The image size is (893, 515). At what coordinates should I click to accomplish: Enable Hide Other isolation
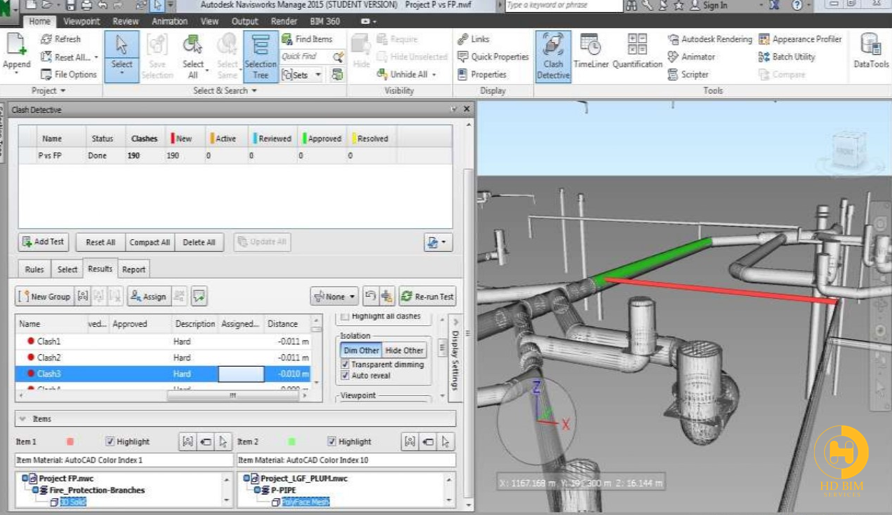click(404, 350)
